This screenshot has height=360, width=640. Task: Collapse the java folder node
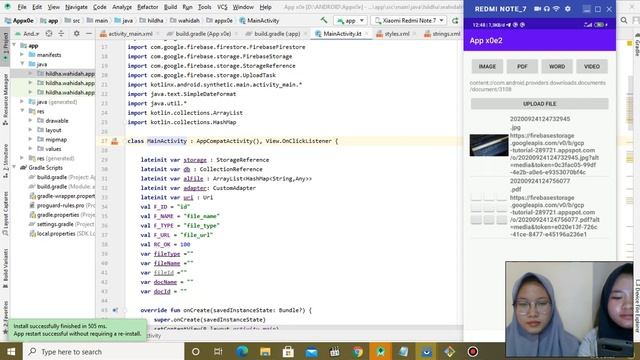pos(22,64)
